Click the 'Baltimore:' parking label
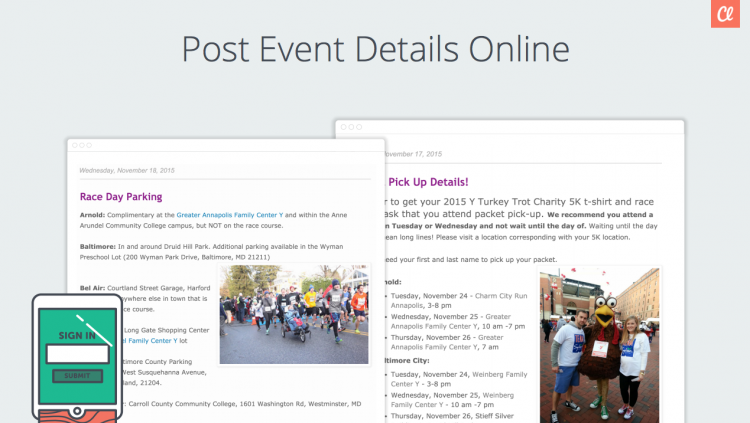This screenshot has width=750, height=423. 98,246
